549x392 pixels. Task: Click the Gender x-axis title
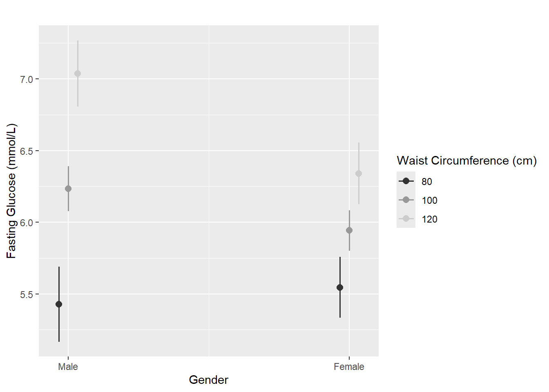tap(208, 380)
